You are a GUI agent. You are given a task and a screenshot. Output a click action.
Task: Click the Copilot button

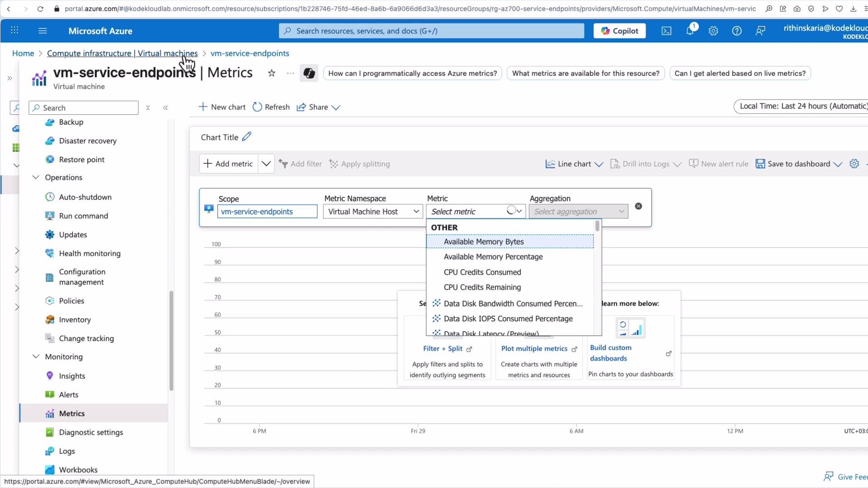click(x=619, y=31)
